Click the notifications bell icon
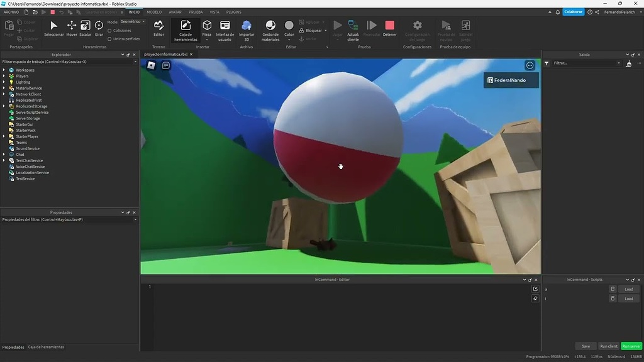This screenshot has height=362, width=644. [558, 12]
